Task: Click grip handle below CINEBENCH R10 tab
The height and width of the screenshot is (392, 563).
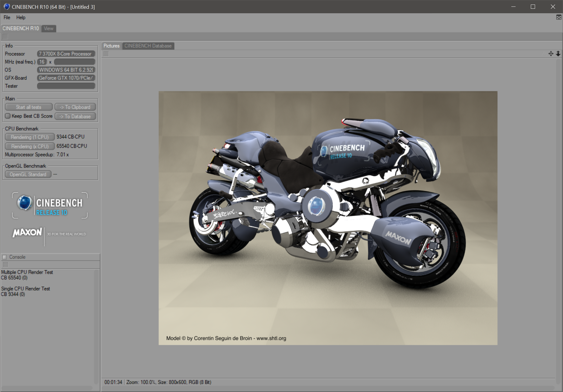Action: (5, 36)
